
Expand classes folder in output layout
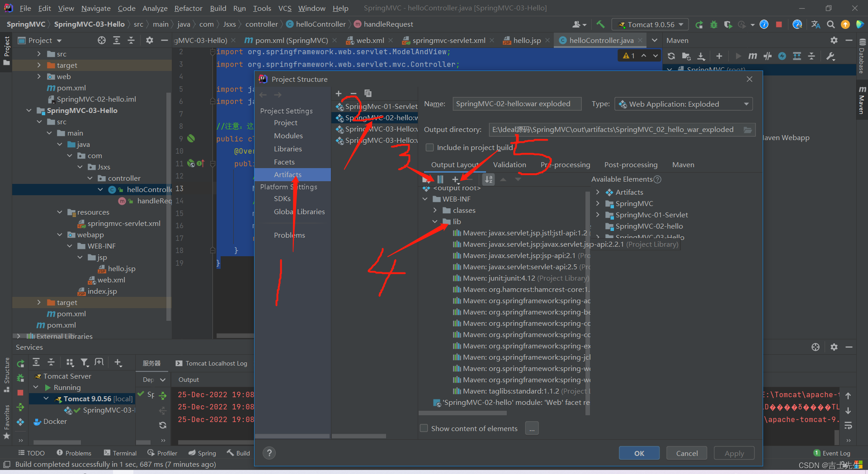pyautogui.click(x=435, y=210)
